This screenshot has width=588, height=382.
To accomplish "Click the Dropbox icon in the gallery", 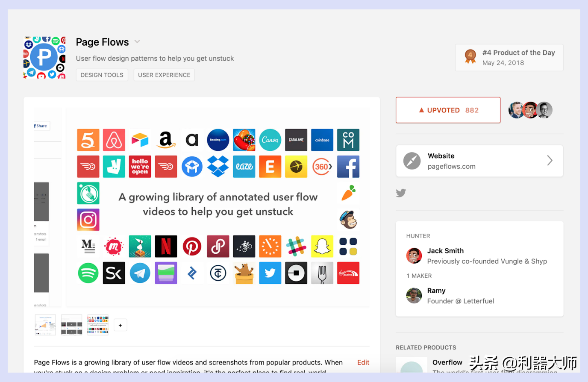I will pos(218,166).
